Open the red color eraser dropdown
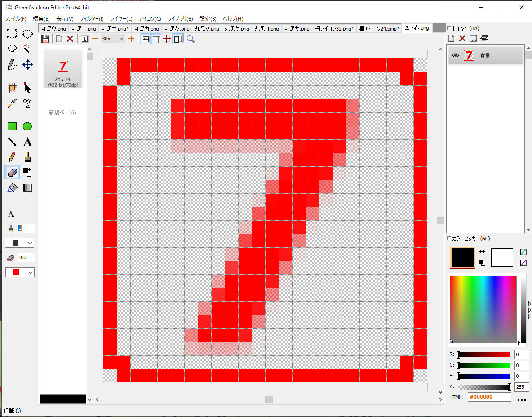532x417 pixels. 20,273
